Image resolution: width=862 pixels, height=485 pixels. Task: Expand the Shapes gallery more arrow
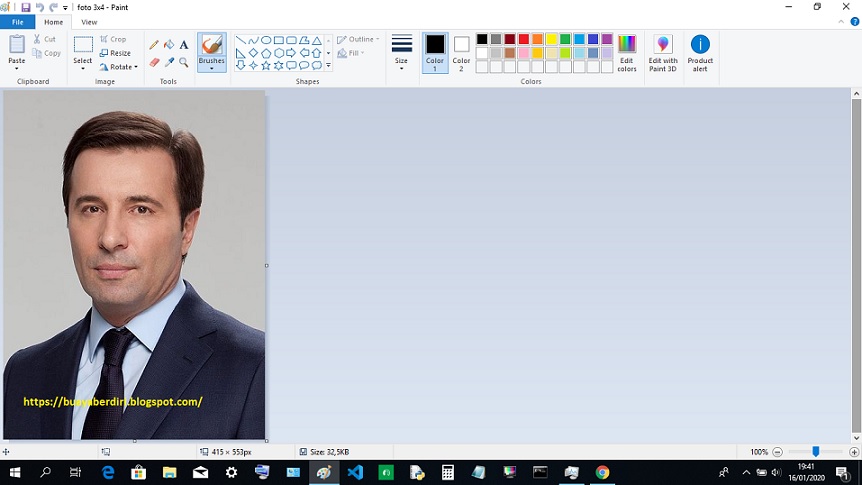[329, 65]
